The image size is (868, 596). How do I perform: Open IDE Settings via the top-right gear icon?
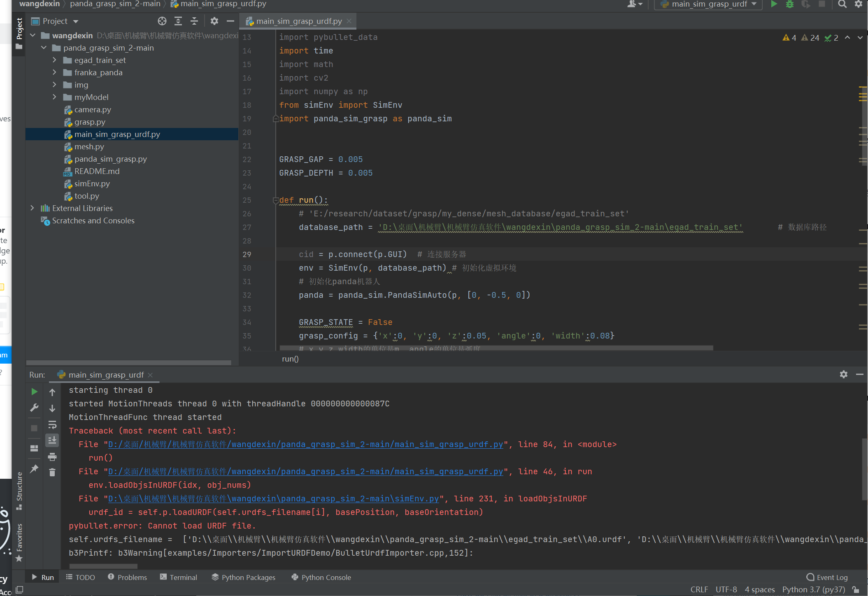click(859, 4)
